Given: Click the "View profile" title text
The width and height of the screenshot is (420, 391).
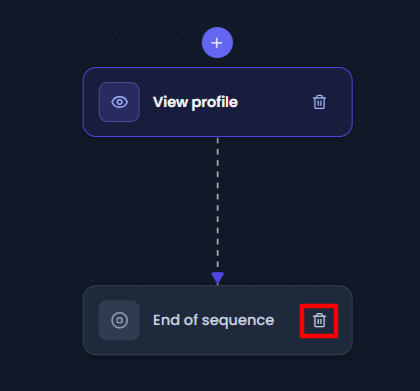Looking at the screenshot, I should [x=195, y=102].
